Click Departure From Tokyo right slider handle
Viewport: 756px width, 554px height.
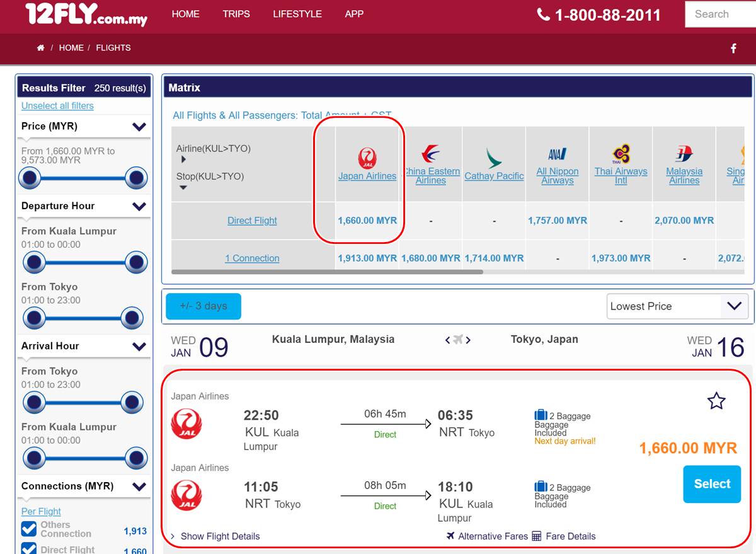coord(132,318)
